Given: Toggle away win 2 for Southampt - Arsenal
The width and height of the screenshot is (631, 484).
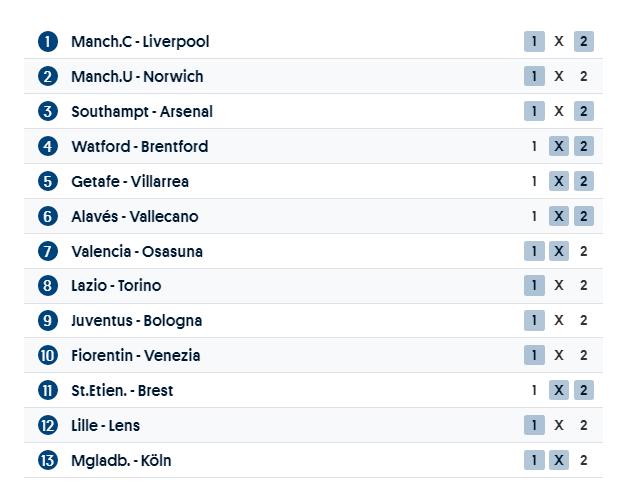Looking at the screenshot, I should point(584,112).
